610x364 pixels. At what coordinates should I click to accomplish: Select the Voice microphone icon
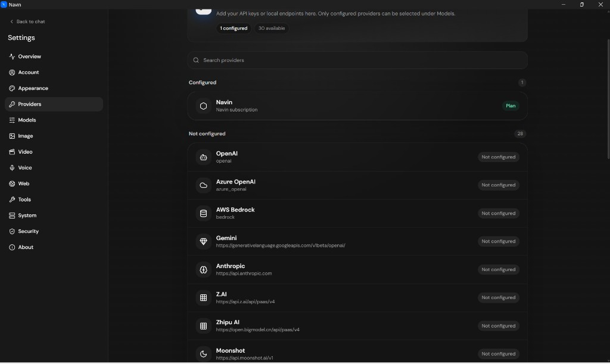click(x=12, y=167)
